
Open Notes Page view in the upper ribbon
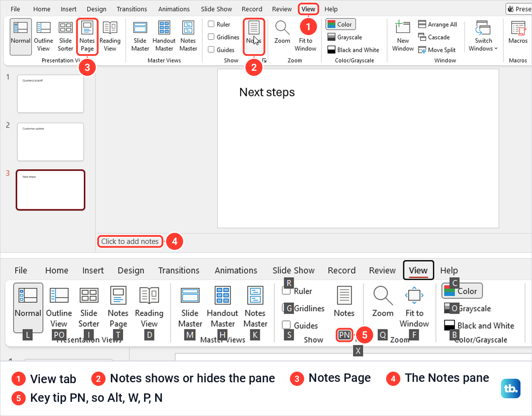87,36
